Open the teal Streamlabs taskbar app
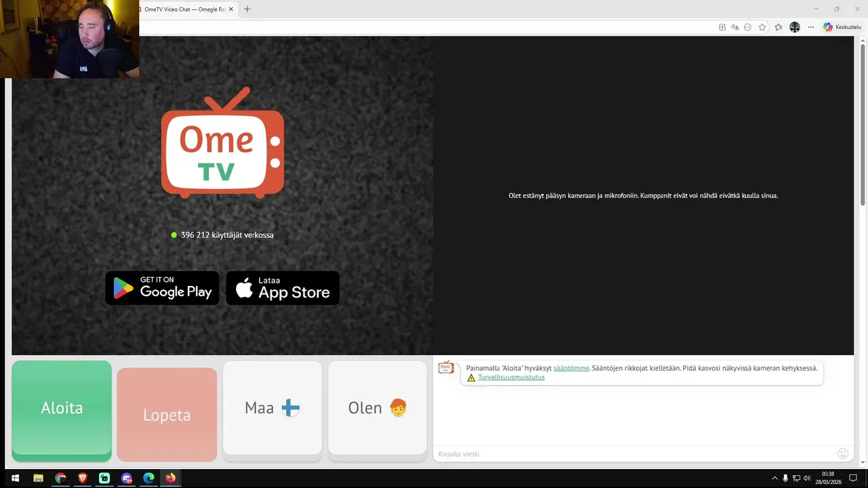Viewport: 868px width, 488px height. tap(104, 478)
